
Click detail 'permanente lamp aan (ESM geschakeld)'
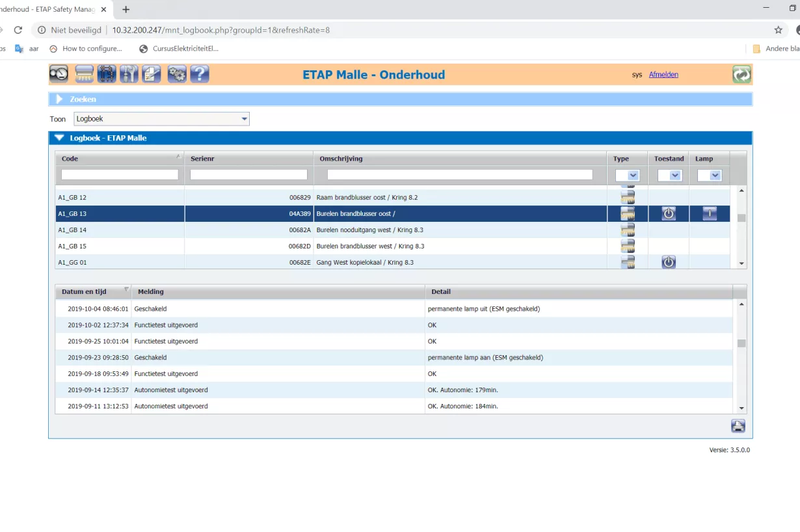click(x=485, y=358)
